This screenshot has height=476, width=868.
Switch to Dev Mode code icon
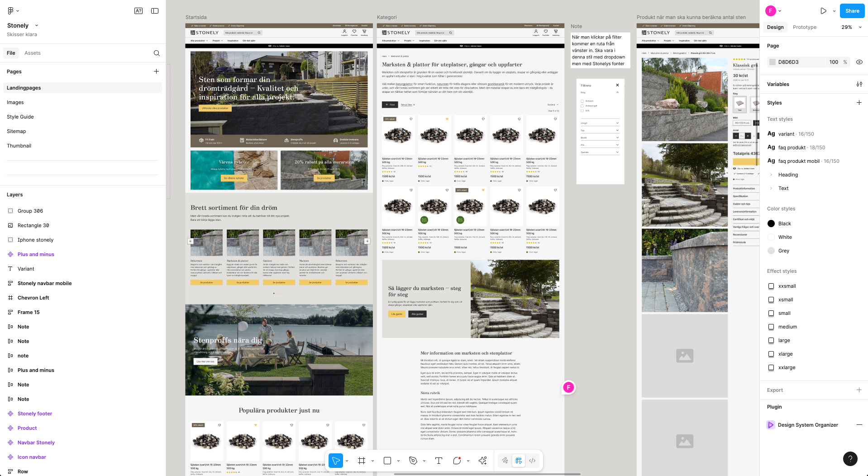tap(532, 461)
